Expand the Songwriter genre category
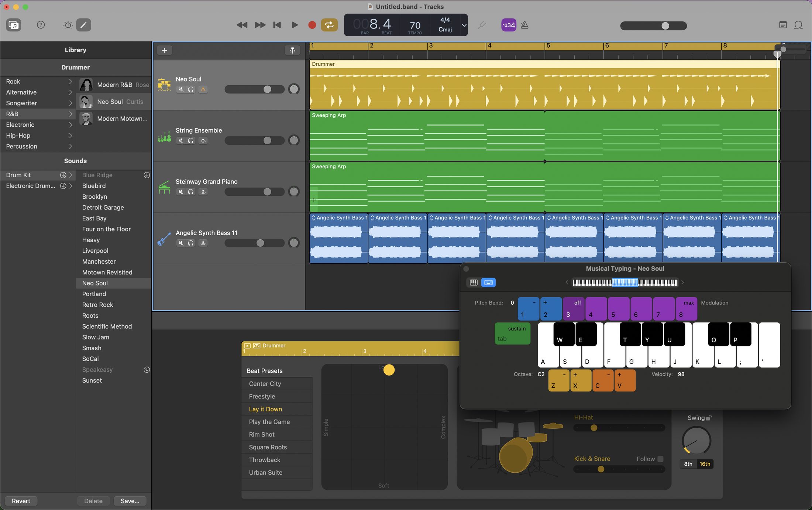 [70, 103]
